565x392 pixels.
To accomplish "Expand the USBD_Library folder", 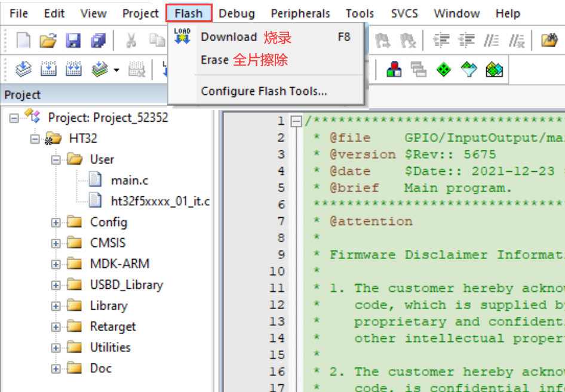I will [x=56, y=285].
